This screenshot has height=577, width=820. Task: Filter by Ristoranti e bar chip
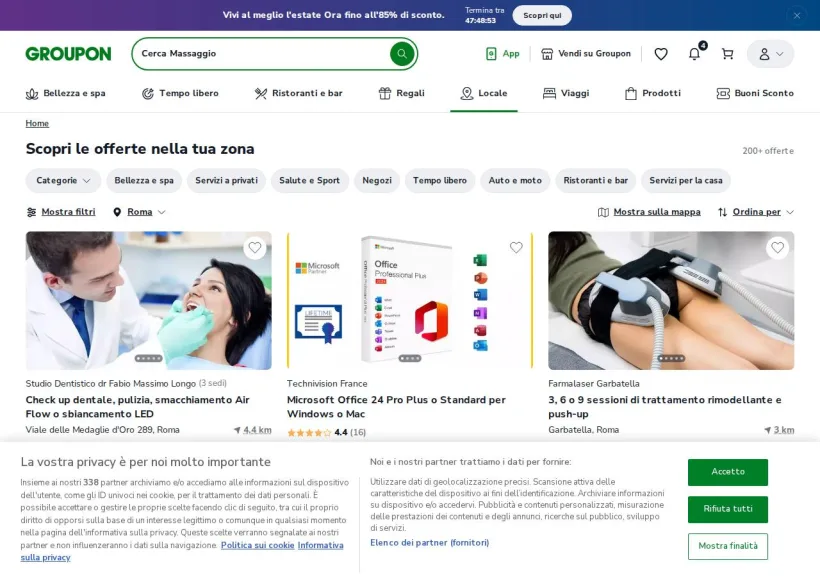pyautogui.click(x=596, y=180)
